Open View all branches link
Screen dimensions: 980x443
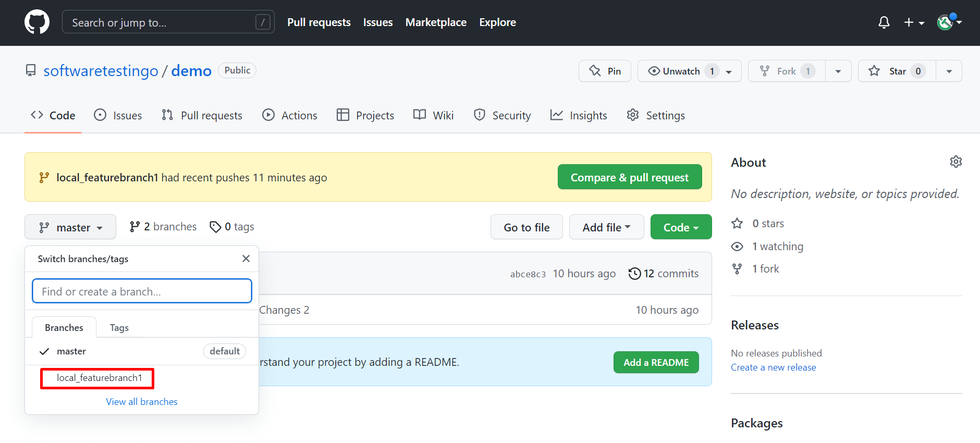pos(142,402)
